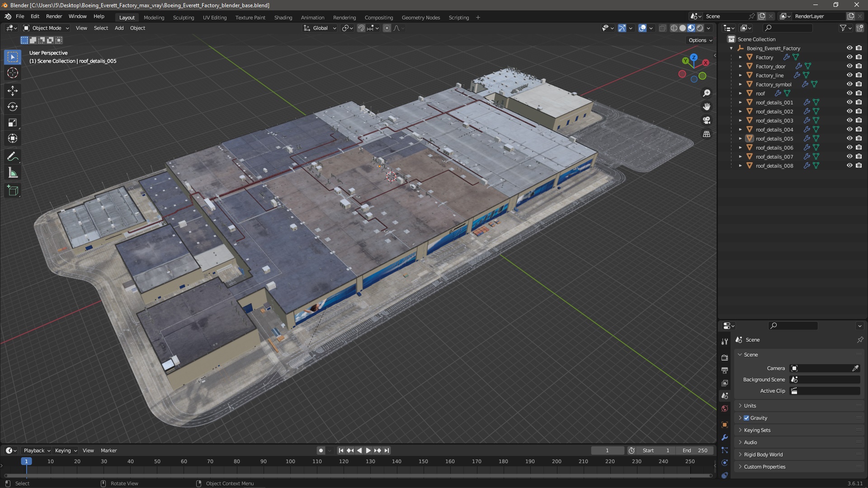Open the View Layer properties tab
Image resolution: width=868 pixels, height=488 pixels.
pos(725,383)
